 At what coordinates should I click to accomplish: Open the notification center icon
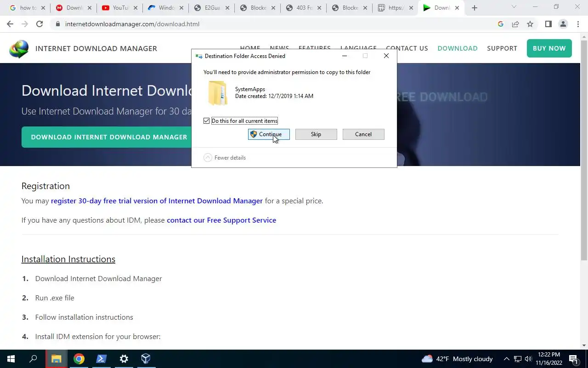click(573, 359)
